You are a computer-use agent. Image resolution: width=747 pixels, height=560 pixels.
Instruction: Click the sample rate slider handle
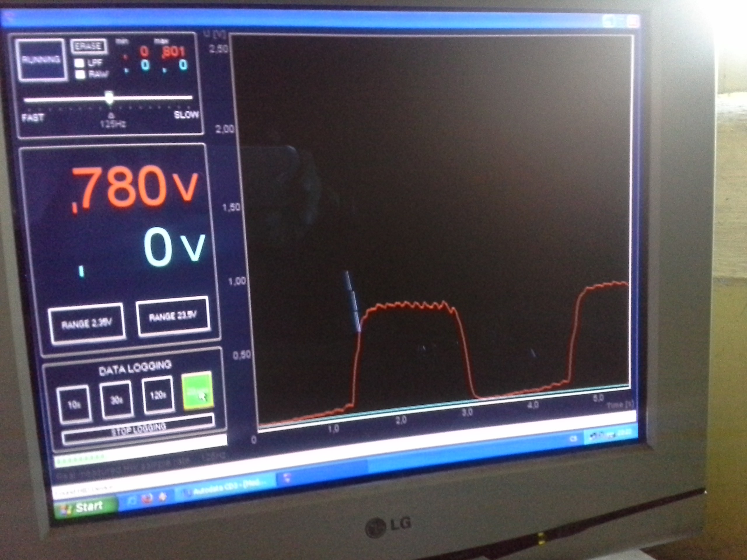coord(109,97)
